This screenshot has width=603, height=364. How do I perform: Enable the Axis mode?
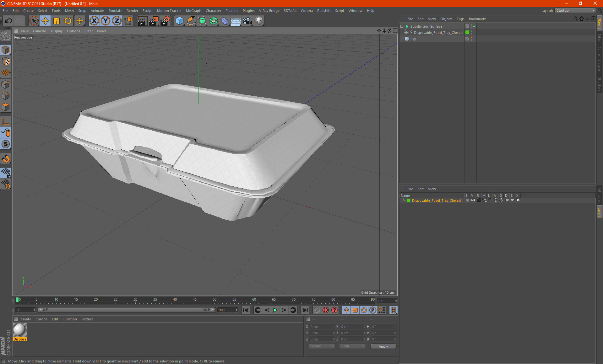pyautogui.click(x=6, y=121)
